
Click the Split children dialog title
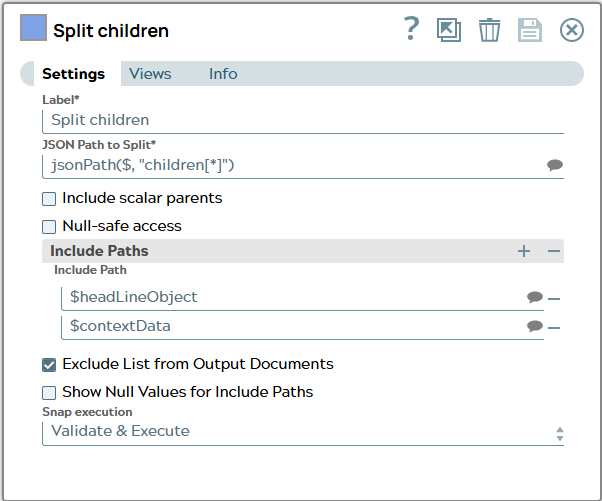pos(111,31)
